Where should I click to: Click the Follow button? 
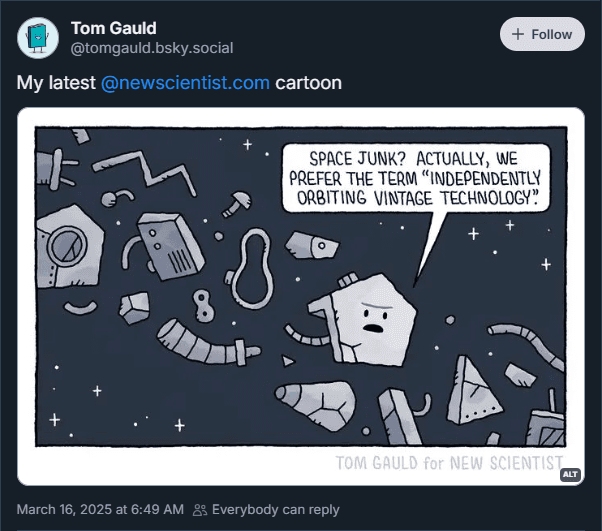click(x=541, y=34)
